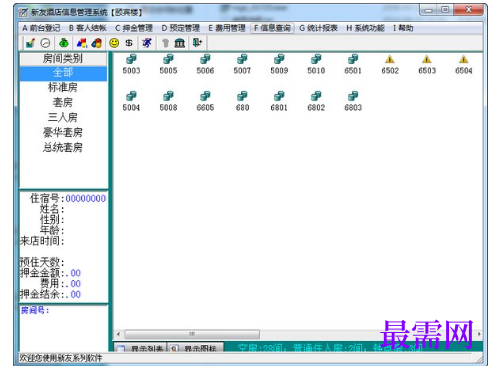Open the C 押金管理 menu
Image resolution: width=492 pixels, height=366 pixels.
pos(134,28)
